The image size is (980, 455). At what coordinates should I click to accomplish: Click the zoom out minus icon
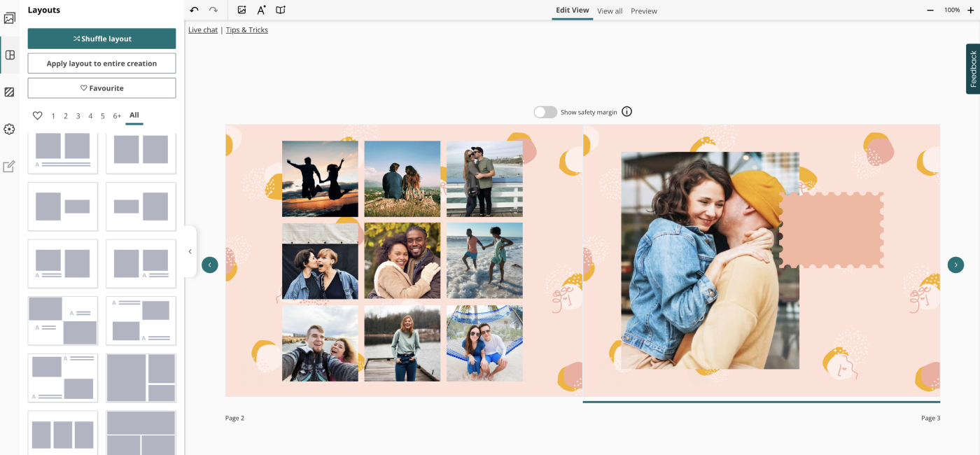click(930, 10)
